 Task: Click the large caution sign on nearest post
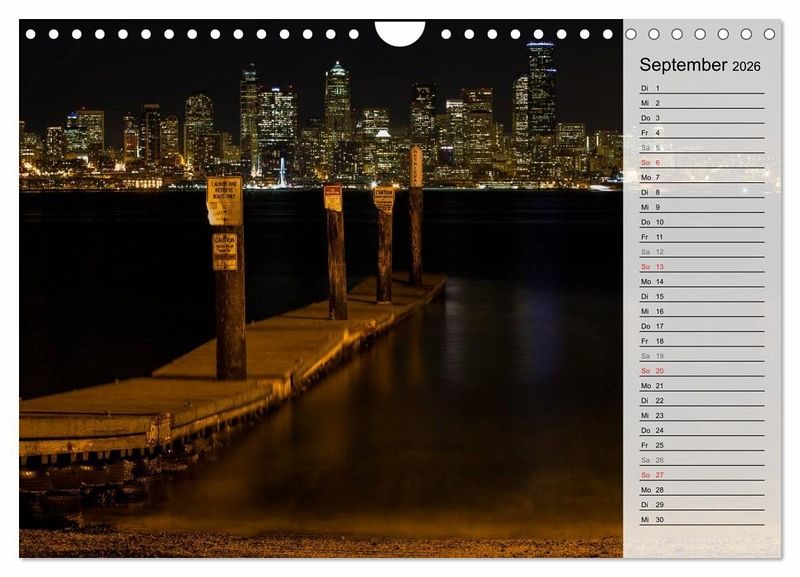pos(224,201)
